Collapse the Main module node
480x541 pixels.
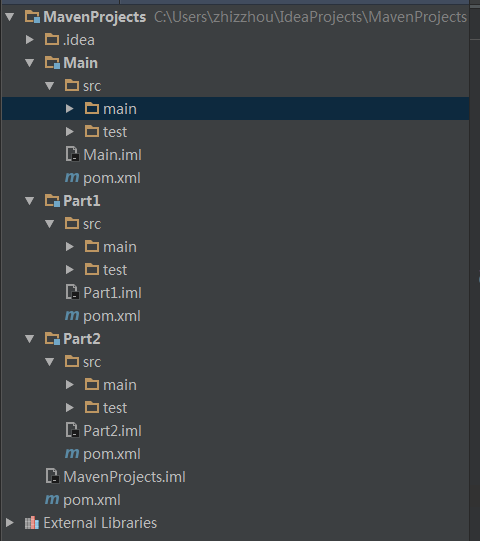coord(30,63)
